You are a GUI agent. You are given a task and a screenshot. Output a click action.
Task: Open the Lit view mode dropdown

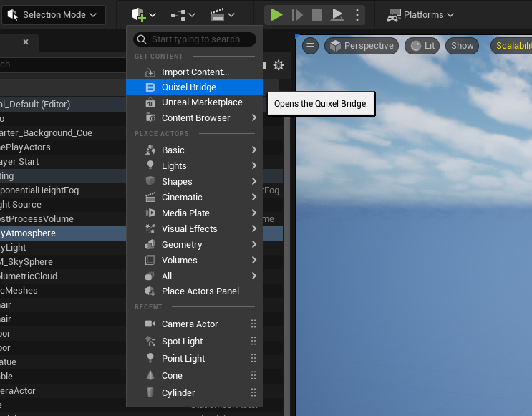point(422,46)
